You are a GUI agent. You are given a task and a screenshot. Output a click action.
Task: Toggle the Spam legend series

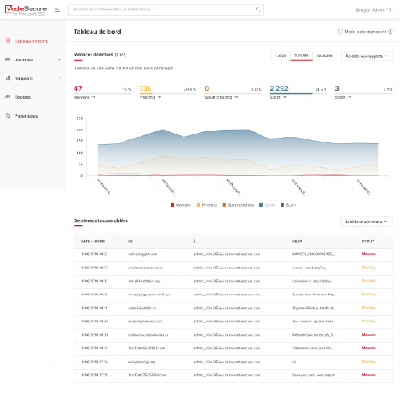(x=267, y=205)
